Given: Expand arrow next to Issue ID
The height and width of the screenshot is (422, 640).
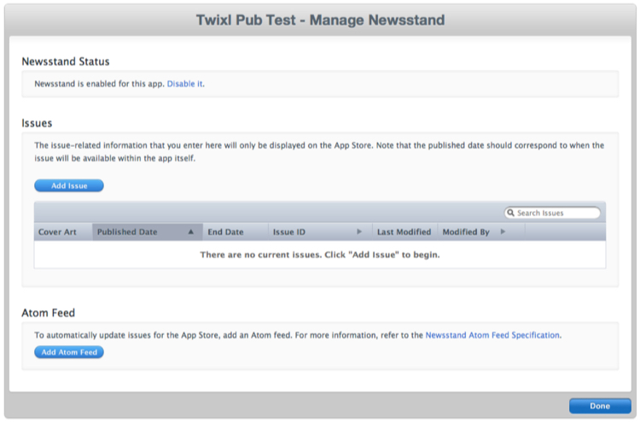Looking at the screenshot, I should tap(359, 232).
